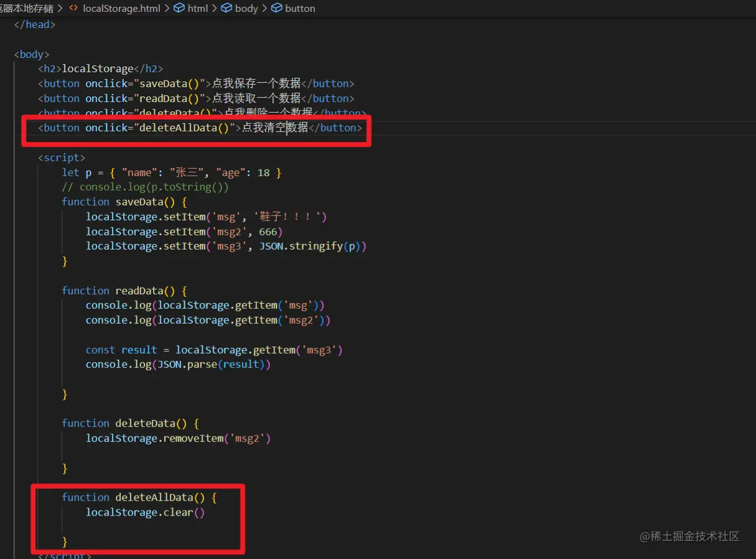Screen dimensions: 756x559
Task: Click the 'function readData()' line
Action: coord(124,291)
